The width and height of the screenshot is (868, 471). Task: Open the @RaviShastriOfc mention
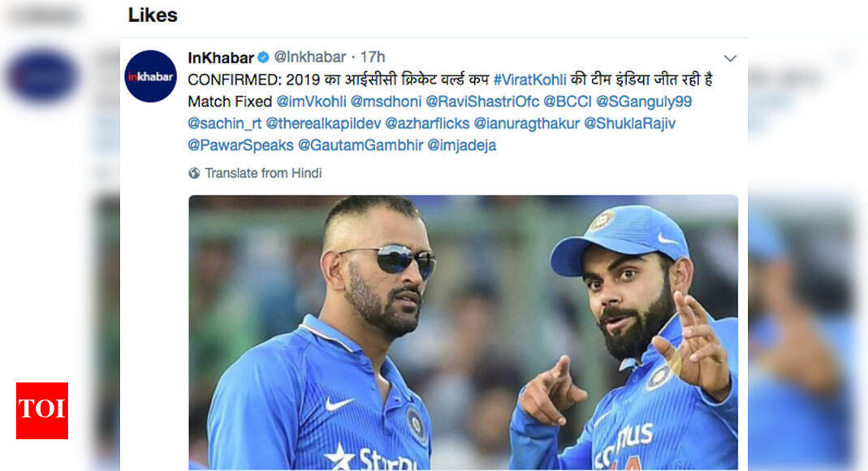coord(482,102)
